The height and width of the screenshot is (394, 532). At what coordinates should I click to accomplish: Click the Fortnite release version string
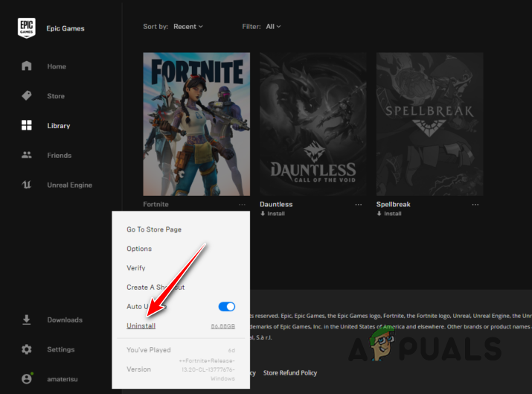207,369
